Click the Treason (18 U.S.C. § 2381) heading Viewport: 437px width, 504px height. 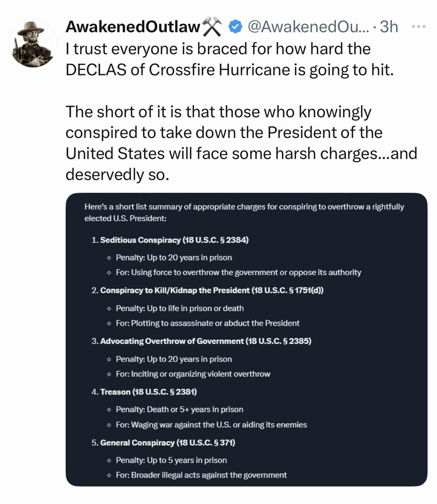coord(148,392)
